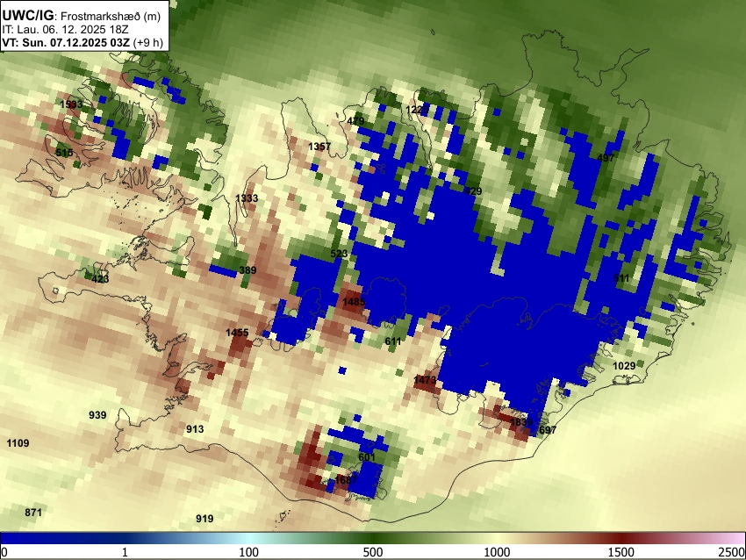This screenshot has width=746, height=560.
Task: Click the map value 1029
Action: (x=624, y=366)
